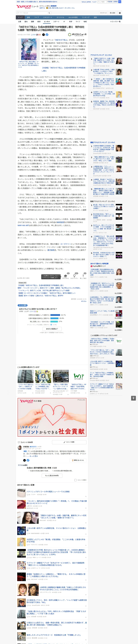Expand the comment with もっと見る

coord(34,456)
